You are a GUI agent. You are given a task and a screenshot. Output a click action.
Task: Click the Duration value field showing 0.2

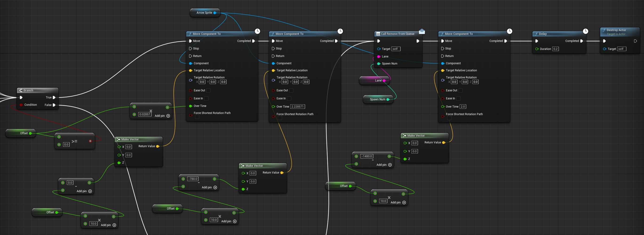tap(555, 49)
